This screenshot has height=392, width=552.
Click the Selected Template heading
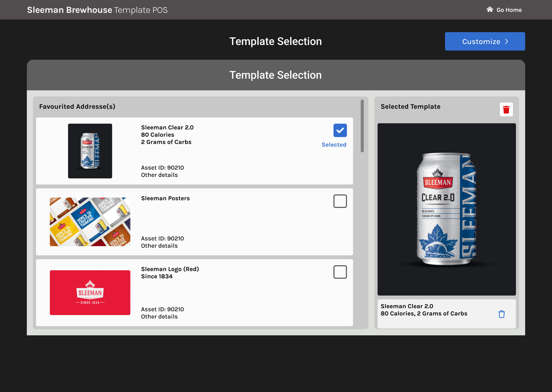[x=410, y=106]
